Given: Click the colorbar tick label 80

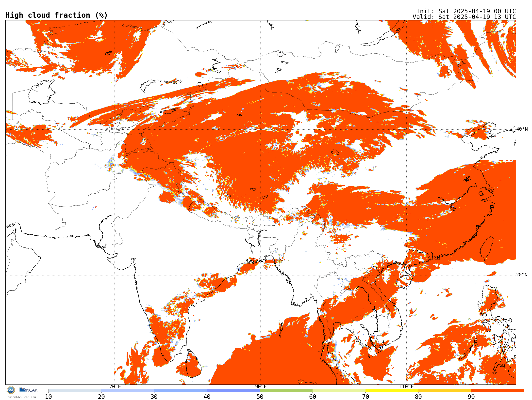Looking at the screenshot, I should click(418, 397).
